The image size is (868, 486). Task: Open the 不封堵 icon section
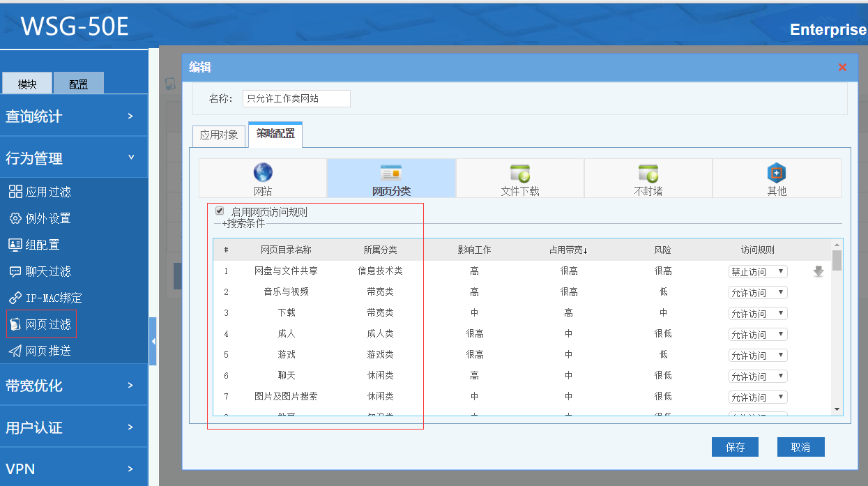(648, 173)
